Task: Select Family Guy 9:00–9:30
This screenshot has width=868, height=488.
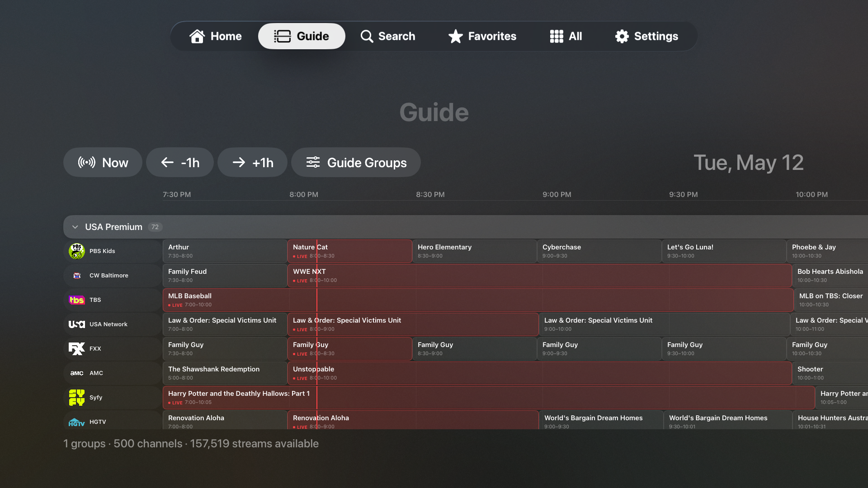Action: [599, 349]
